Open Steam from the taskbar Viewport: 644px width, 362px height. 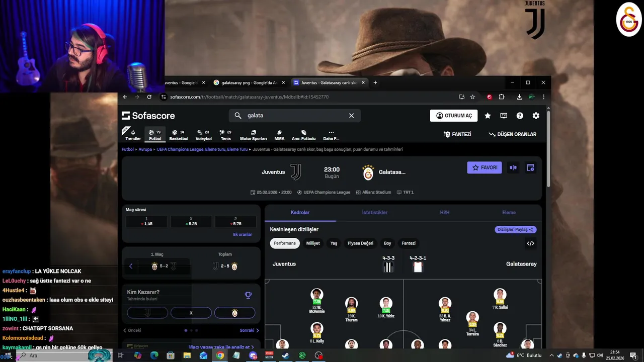tap(285, 355)
